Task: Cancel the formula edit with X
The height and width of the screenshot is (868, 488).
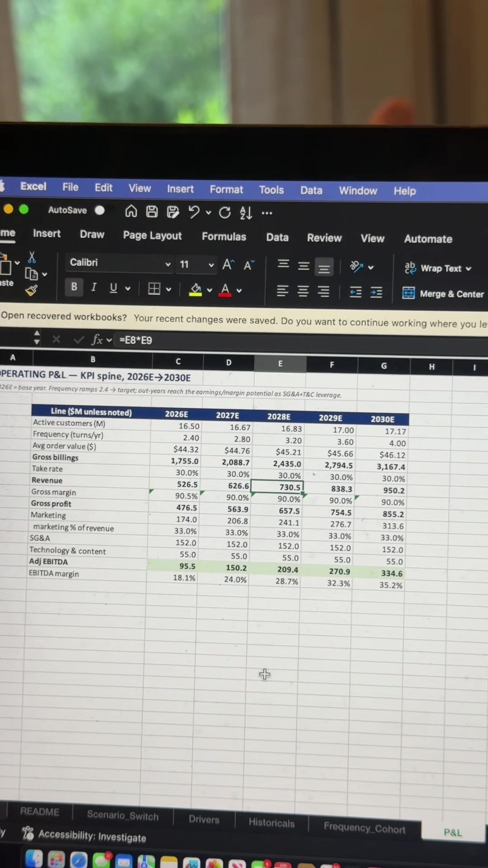Action: coord(56,339)
